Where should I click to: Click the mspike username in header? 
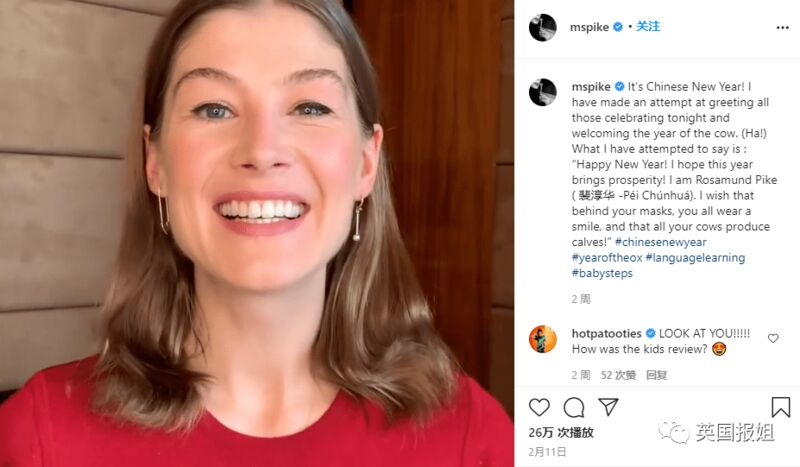(589, 27)
